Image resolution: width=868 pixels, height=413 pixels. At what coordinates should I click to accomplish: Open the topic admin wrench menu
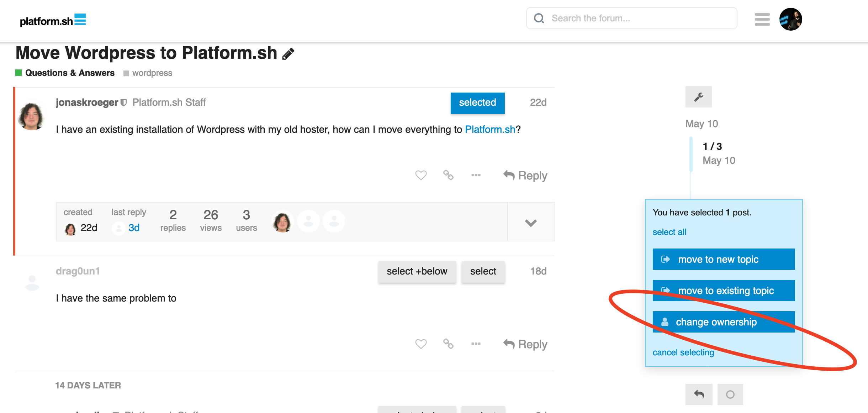(x=698, y=97)
